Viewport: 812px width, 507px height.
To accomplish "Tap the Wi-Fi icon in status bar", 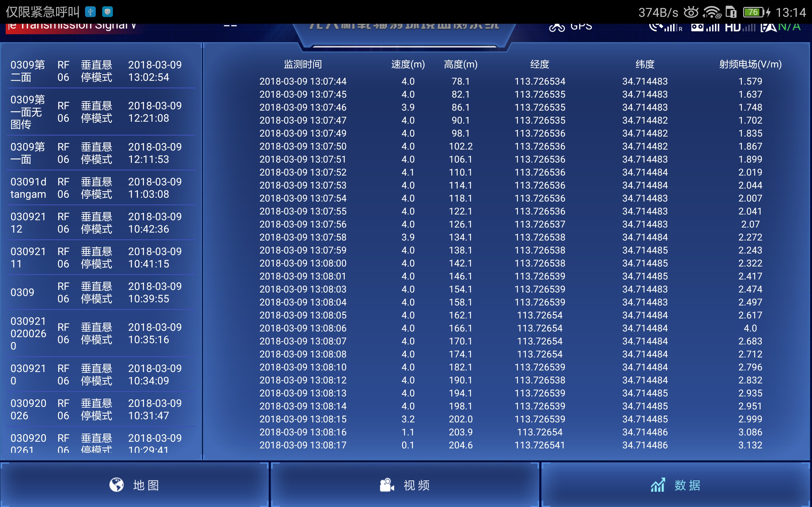I will (x=711, y=12).
